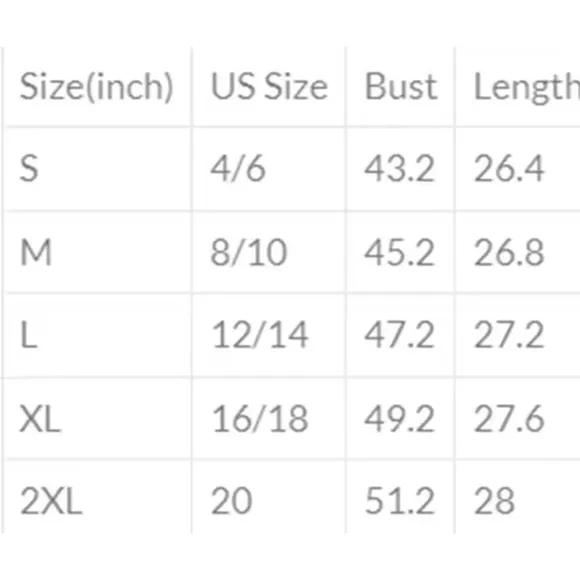Click the Length column header
Screen dimensions: 580x580
527,88
